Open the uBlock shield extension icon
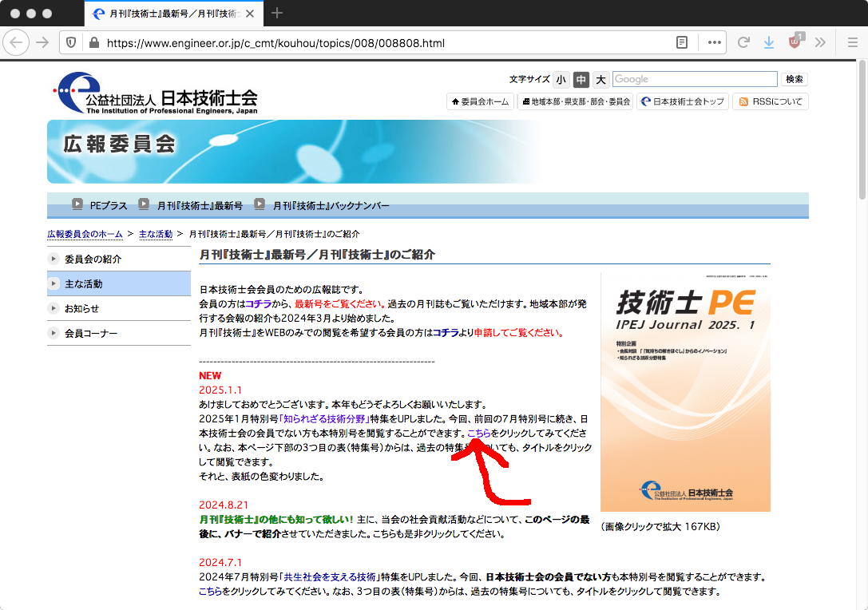868x610 pixels. 795,42
